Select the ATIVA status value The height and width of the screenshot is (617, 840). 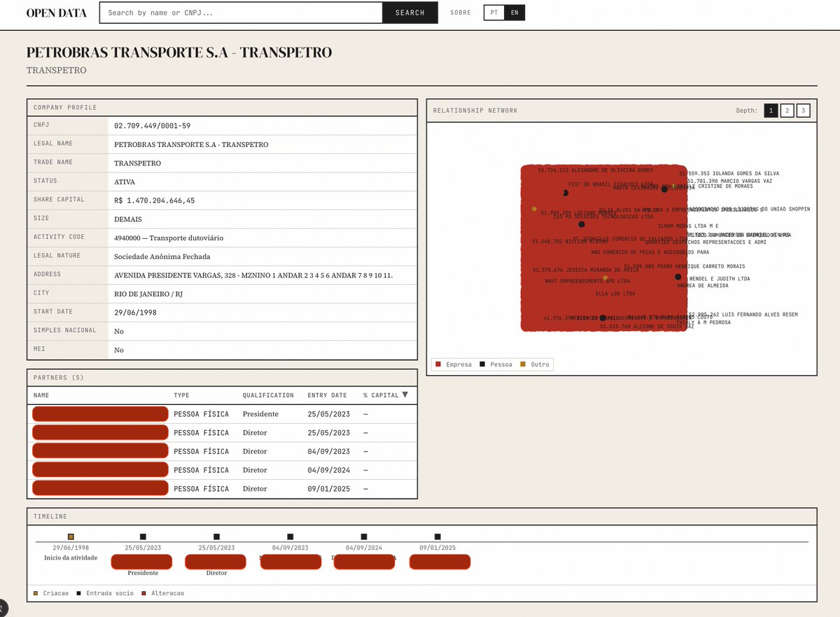point(124,181)
